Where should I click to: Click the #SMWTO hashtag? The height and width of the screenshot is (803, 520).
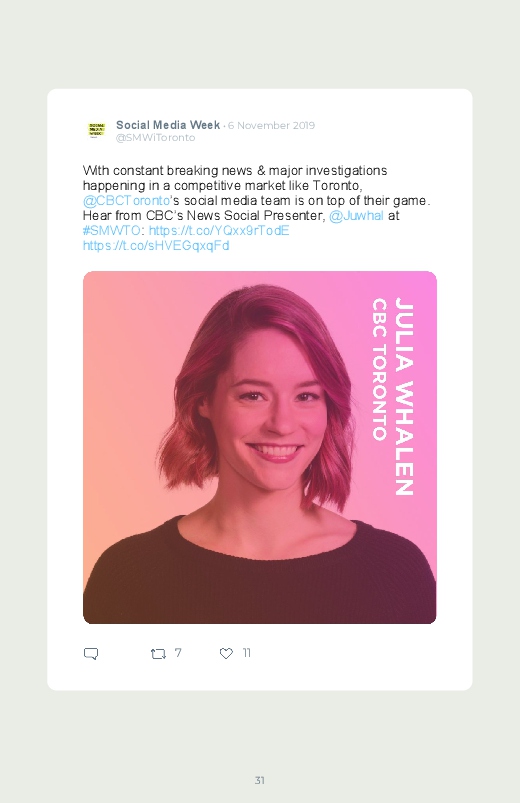(x=111, y=230)
